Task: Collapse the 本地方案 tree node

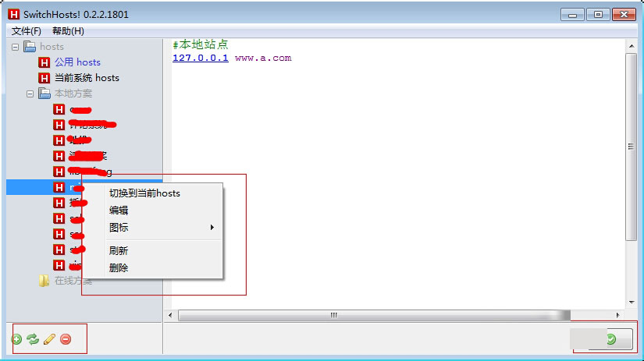Action: coord(30,94)
